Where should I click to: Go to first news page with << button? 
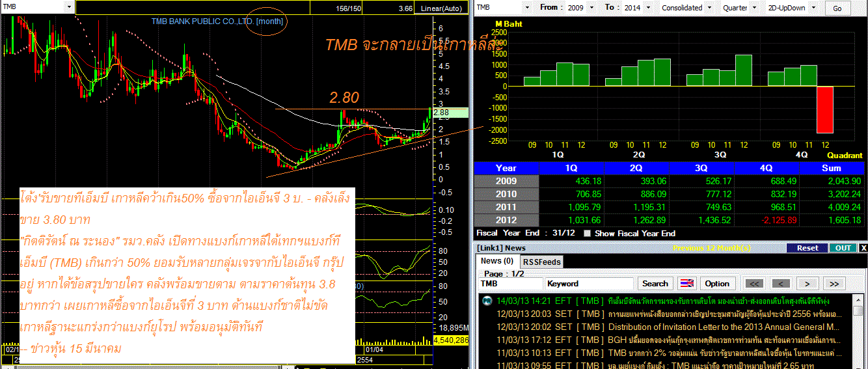pos(754,284)
